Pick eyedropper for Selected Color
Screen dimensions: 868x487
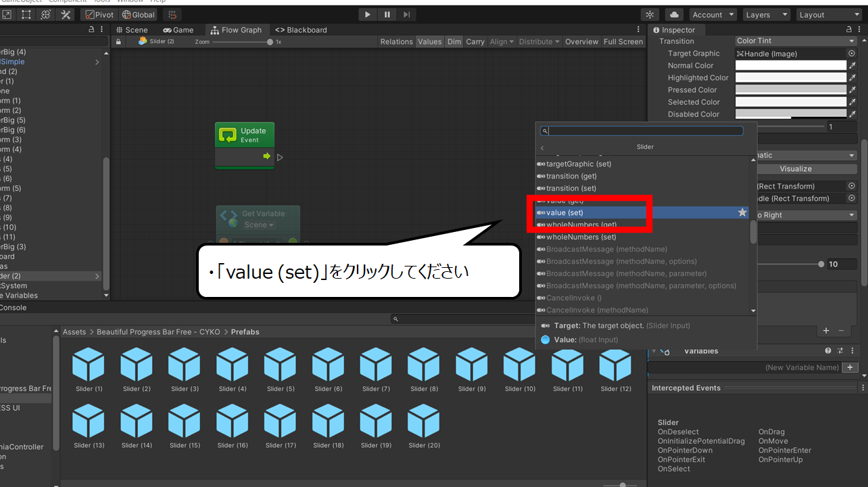tap(852, 102)
